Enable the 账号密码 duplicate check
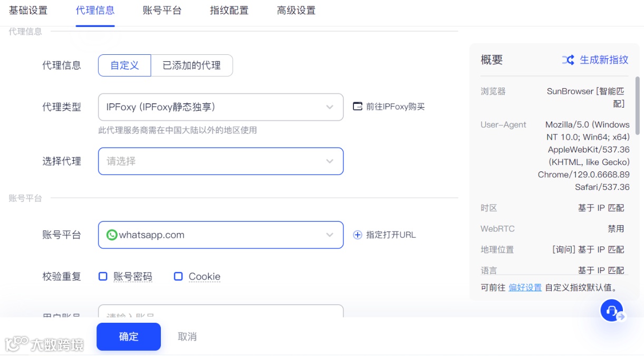This screenshot has width=644, height=356. click(103, 276)
